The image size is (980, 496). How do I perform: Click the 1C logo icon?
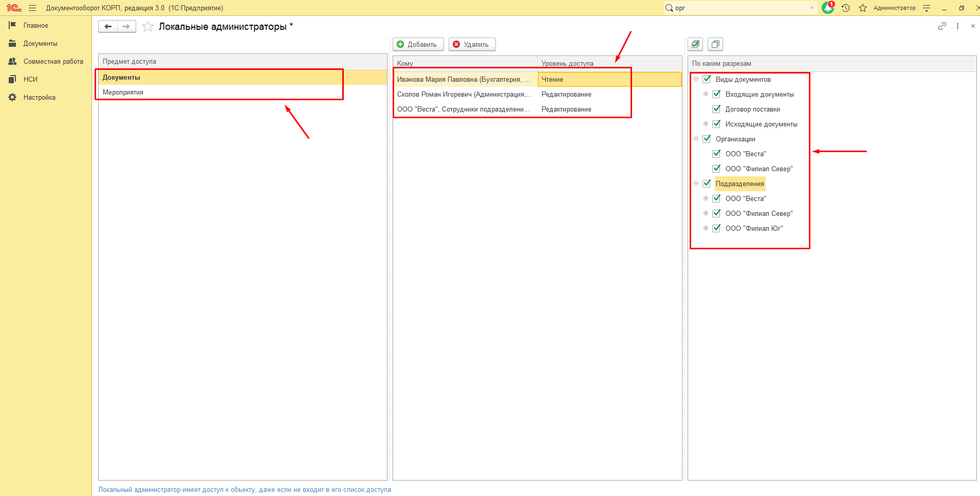13,8
